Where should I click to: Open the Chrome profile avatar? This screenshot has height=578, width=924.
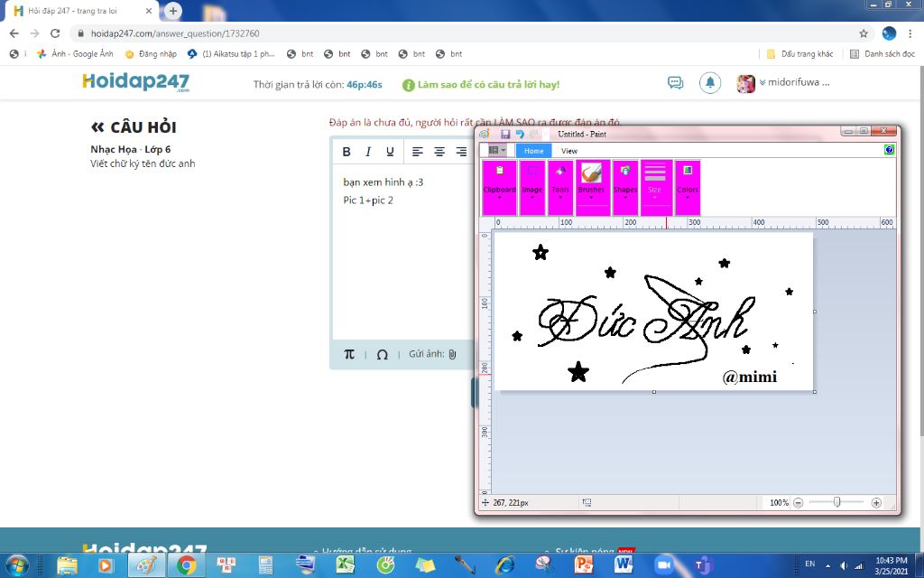coord(889,33)
